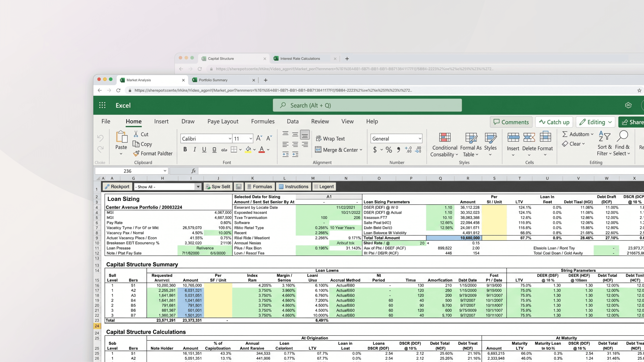Open the font size 11 dropdown
644x362 pixels.
click(251, 138)
